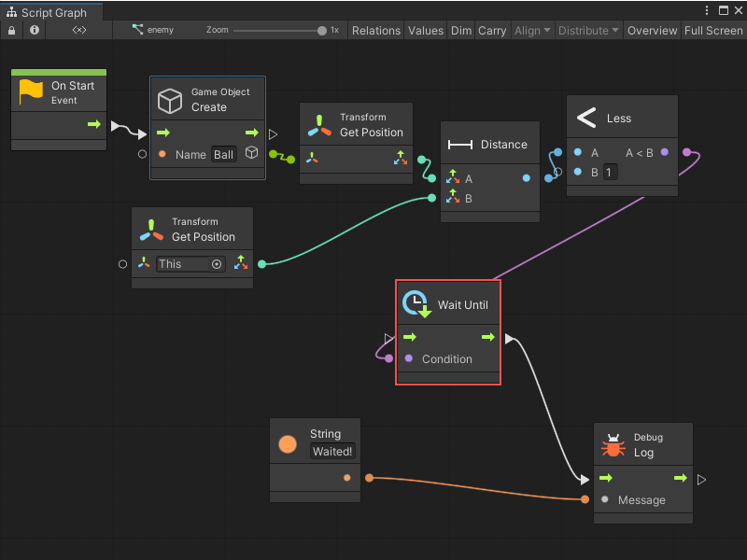
Task: Toggle the Values display option
Action: click(x=426, y=30)
